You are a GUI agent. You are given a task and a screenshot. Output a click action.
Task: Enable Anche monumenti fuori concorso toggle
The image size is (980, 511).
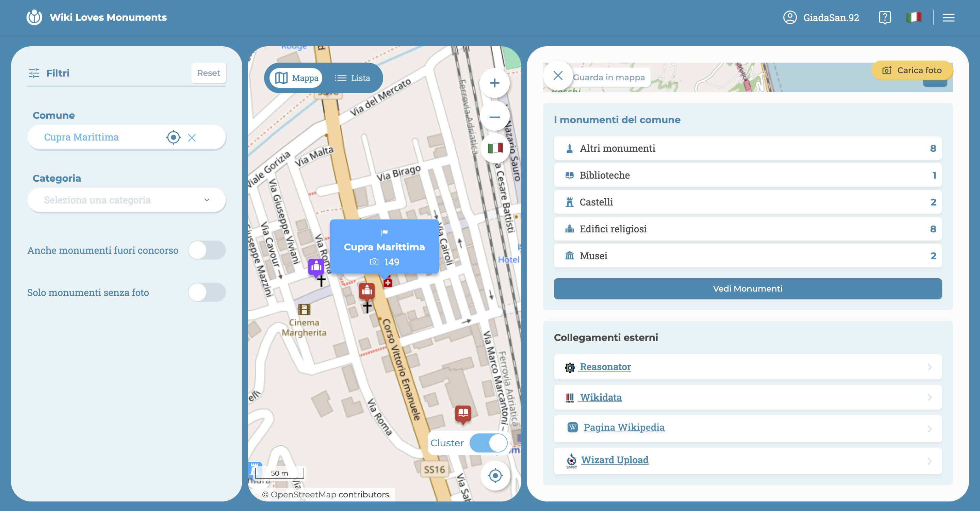[x=207, y=250]
